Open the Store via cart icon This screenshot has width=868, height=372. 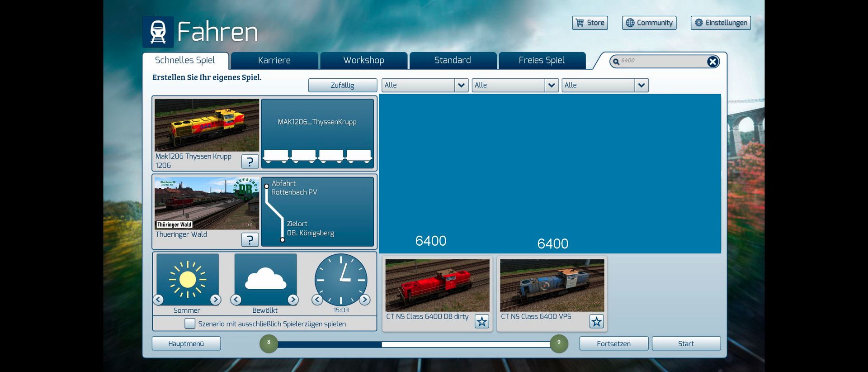coord(580,23)
